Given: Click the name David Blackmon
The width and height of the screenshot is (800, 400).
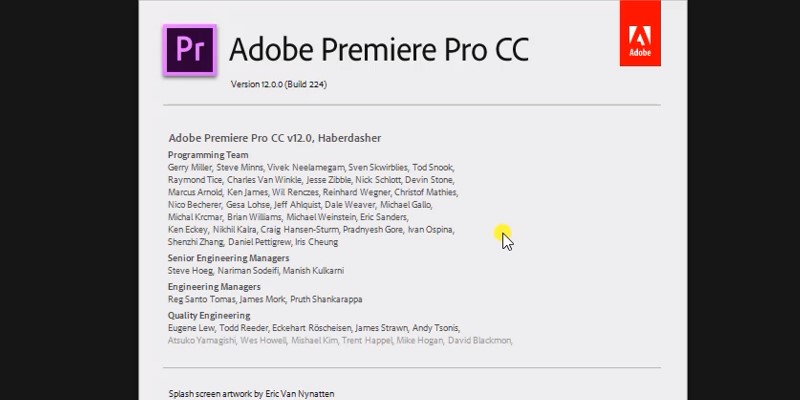Looking at the screenshot, I should click(480, 340).
